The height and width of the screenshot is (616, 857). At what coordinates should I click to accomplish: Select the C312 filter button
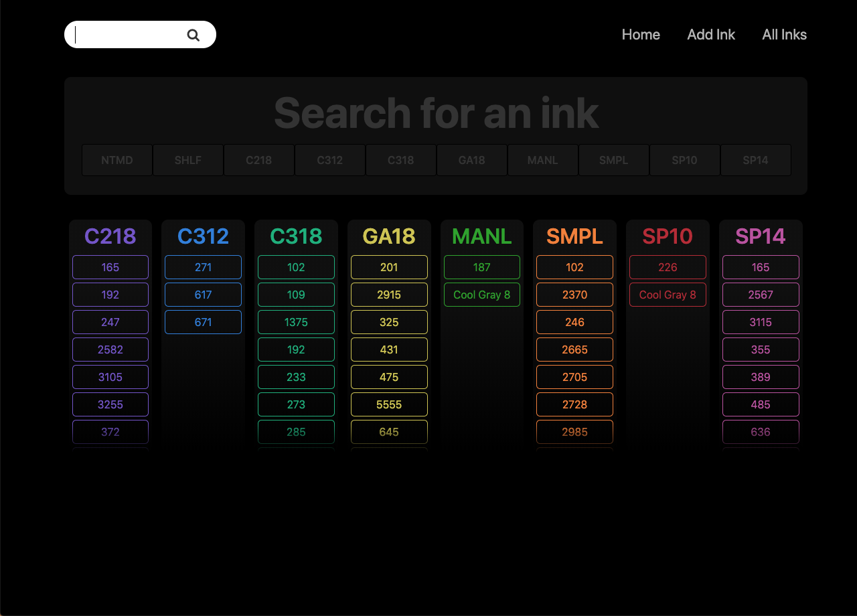[330, 160]
